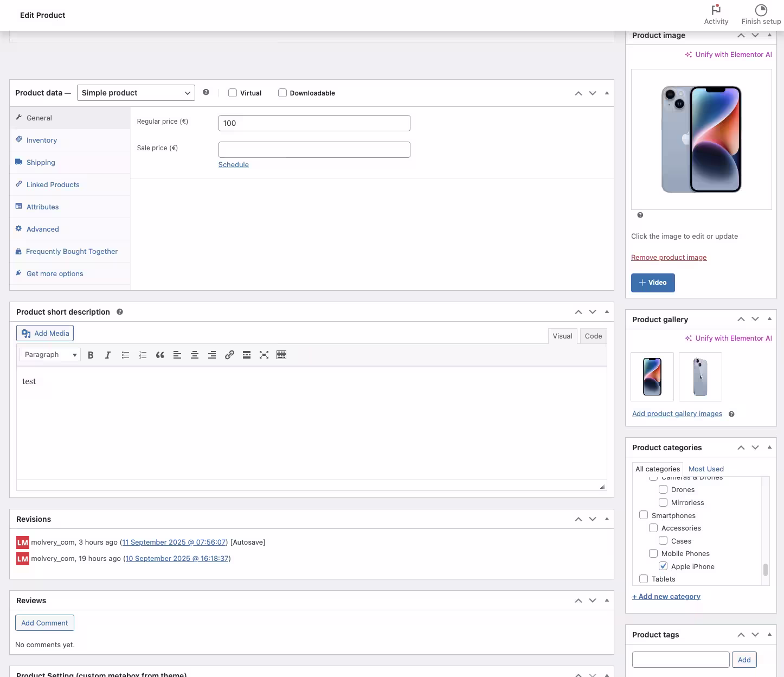Move Product gallery panel down
The image size is (784, 677).
pyautogui.click(x=755, y=319)
